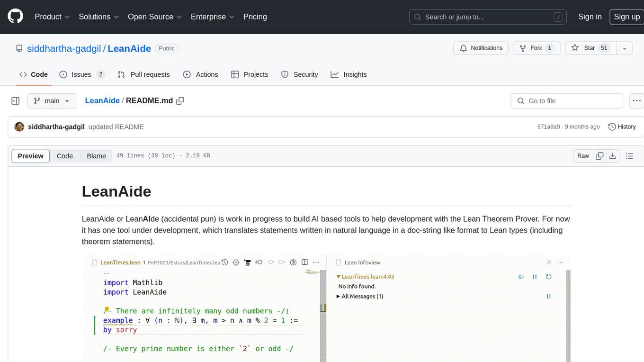
Task: Copy raw file contents icon
Action: [599, 156]
